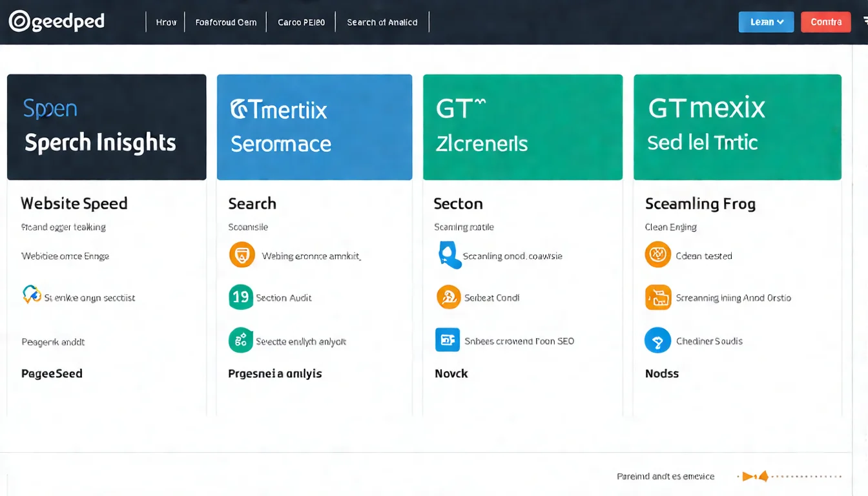Click the orange arrow slider marker

[754, 477]
